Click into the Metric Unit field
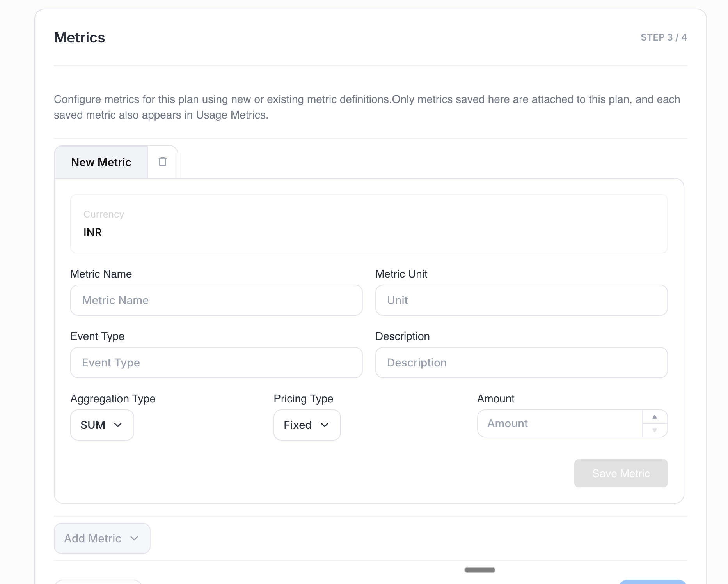The width and height of the screenshot is (728, 584). coord(521,300)
